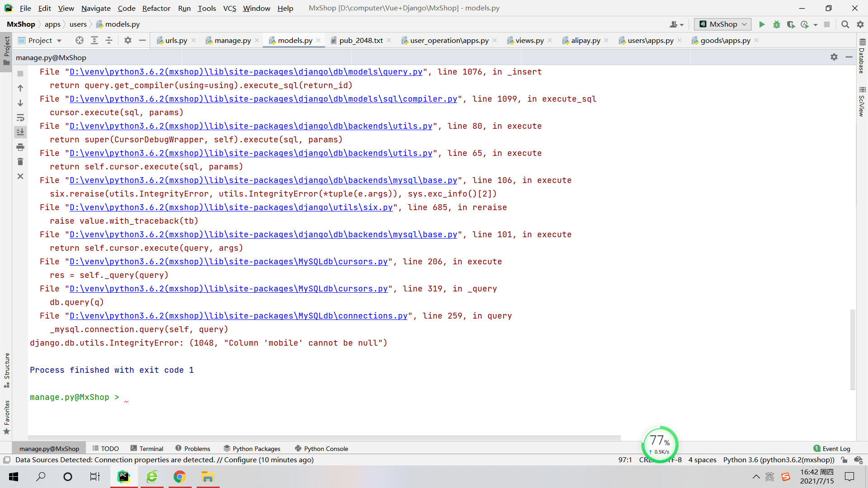The width and height of the screenshot is (868, 488).
Task: Close the models.py tab
Action: pyautogui.click(x=318, y=40)
